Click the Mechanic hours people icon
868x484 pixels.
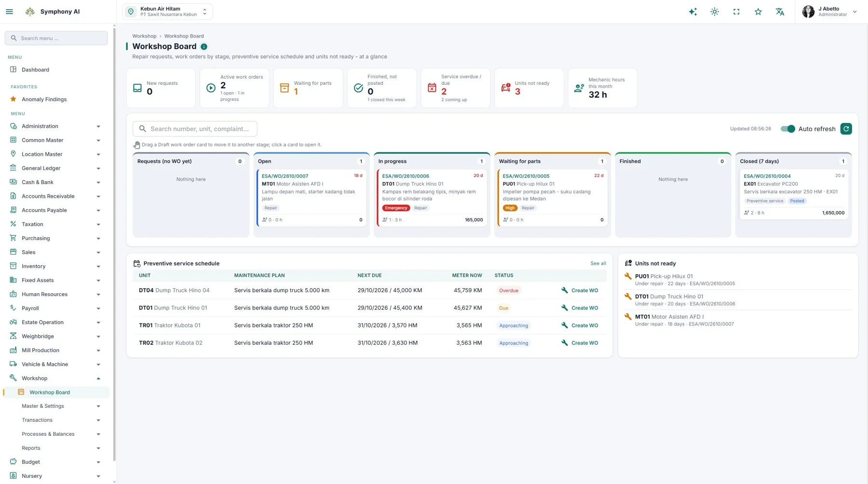[579, 88]
